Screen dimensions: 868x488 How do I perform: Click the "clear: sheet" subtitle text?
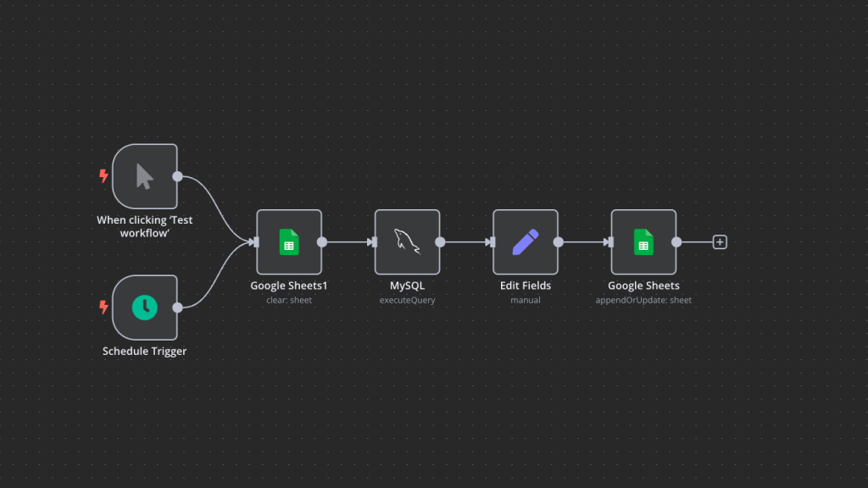click(289, 300)
